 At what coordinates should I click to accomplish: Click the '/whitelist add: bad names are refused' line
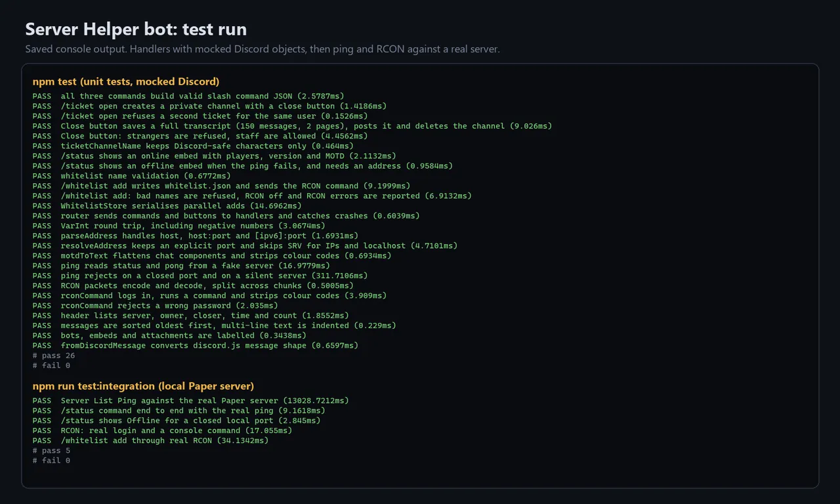tap(252, 196)
